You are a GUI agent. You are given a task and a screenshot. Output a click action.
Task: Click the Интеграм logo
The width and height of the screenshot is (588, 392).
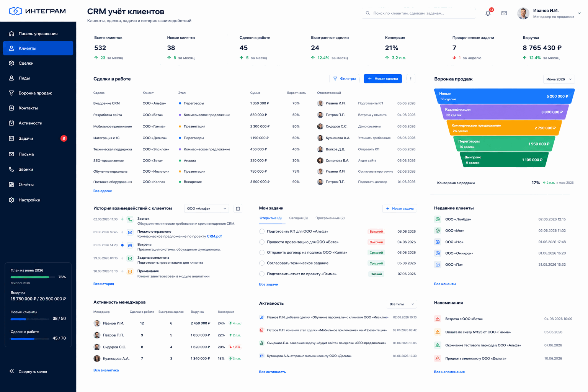click(x=38, y=11)
